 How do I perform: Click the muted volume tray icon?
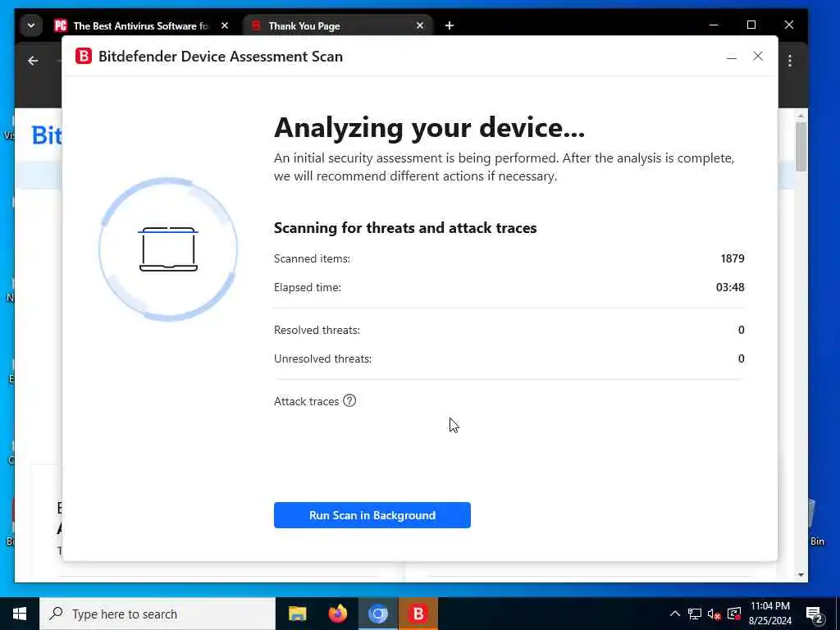click(714, 614)
